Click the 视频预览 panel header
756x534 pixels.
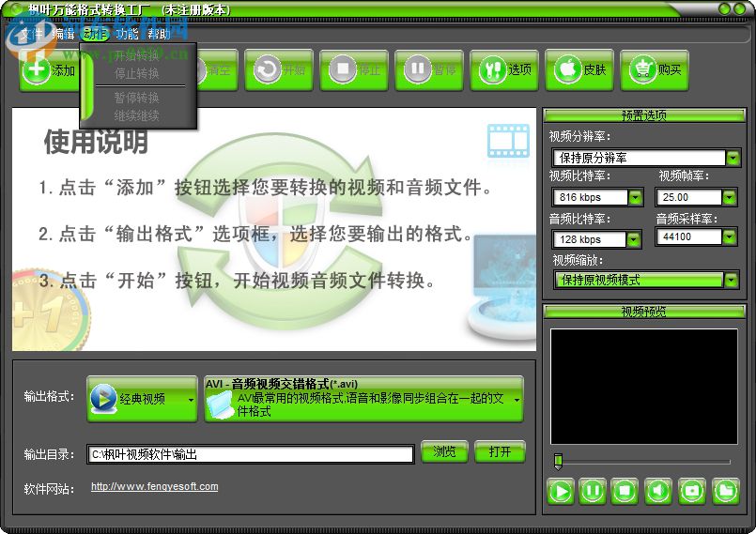pyautogui.click(x=644, y=312)
